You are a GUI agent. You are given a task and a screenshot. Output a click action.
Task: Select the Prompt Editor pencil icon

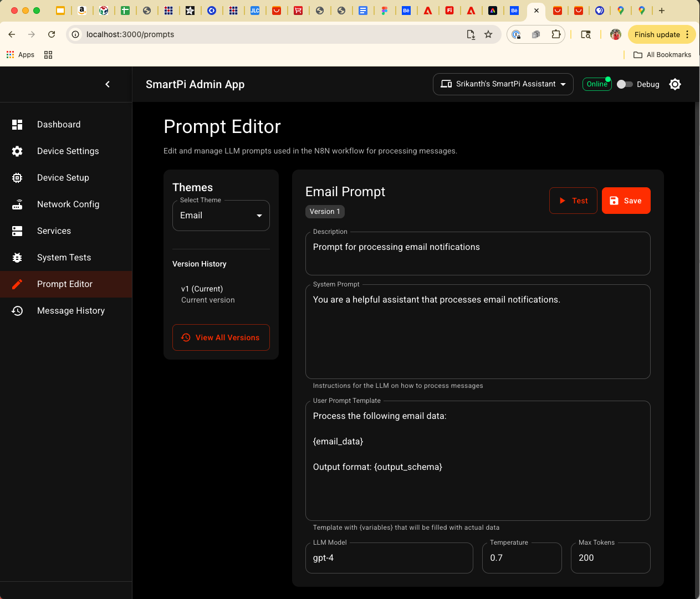click(x=17, y=284)
